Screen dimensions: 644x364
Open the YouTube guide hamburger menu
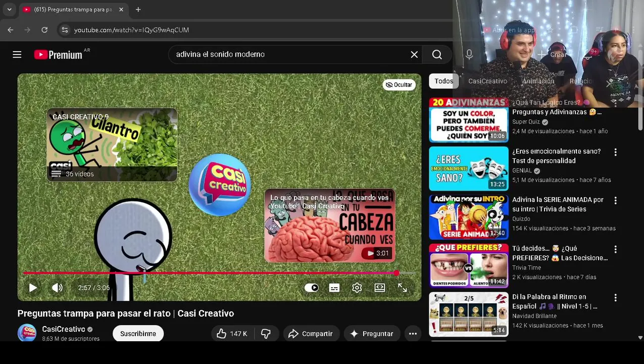(17, 55)
